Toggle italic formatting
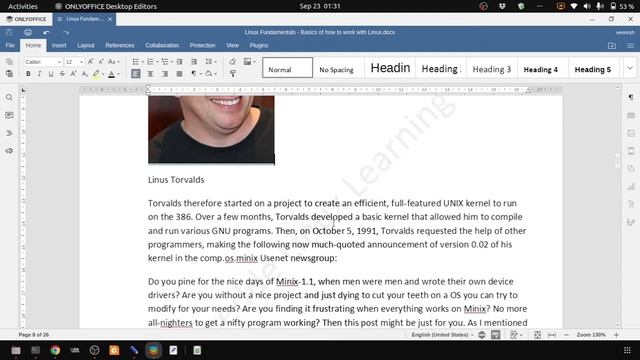 coord(39,74)
